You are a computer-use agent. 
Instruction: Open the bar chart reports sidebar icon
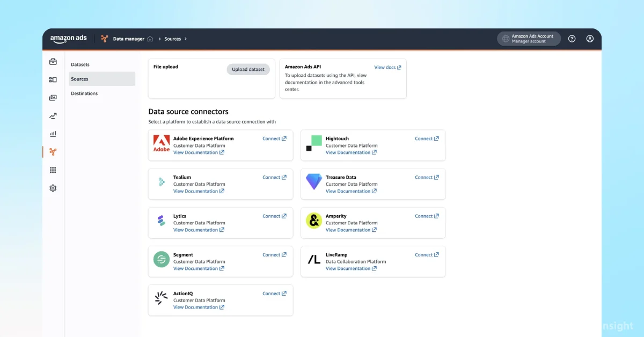pos(53,134)
